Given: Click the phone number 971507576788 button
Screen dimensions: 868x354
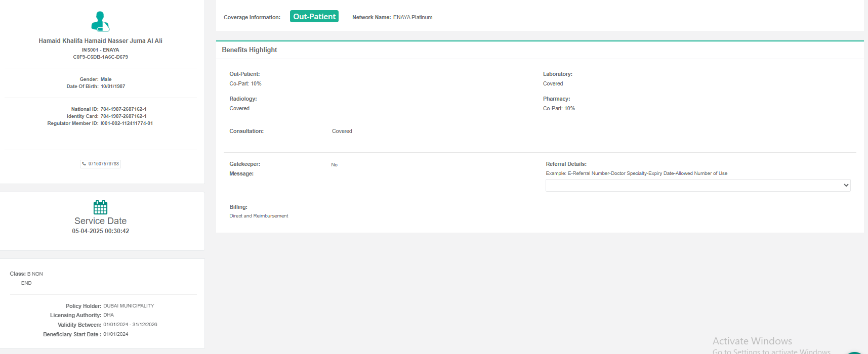Looking at the screenshot, I should click(103, 164).
